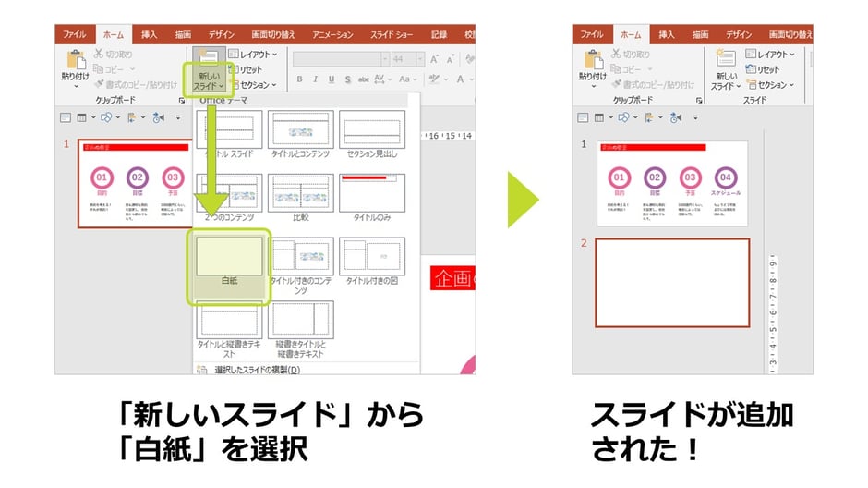
Task: Click shapes icon in left quick access toolbar
Action: [x=106, y=117]
